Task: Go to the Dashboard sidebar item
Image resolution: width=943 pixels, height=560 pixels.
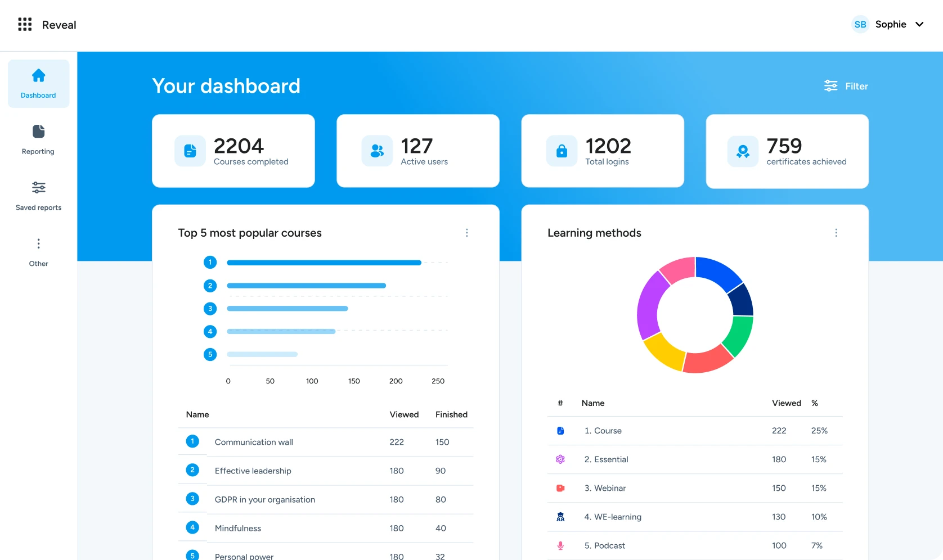Action: click(x=38, y=84)
